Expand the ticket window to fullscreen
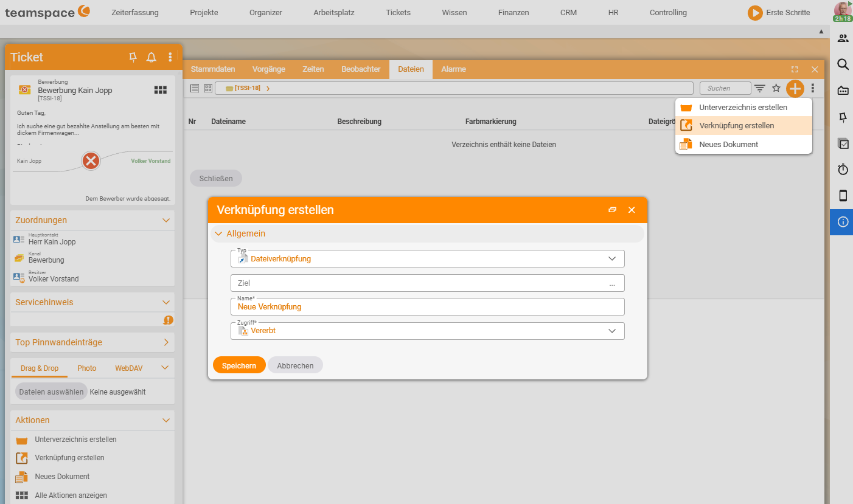Viewport: 853px width, 504px height. [x=795, y=69]
